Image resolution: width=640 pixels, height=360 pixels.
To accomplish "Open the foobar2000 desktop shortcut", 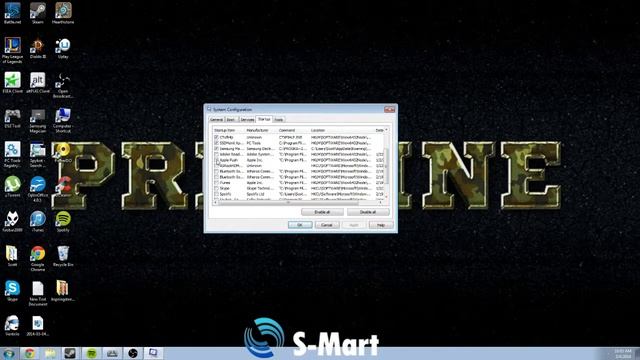I will (x=12, y=222).
